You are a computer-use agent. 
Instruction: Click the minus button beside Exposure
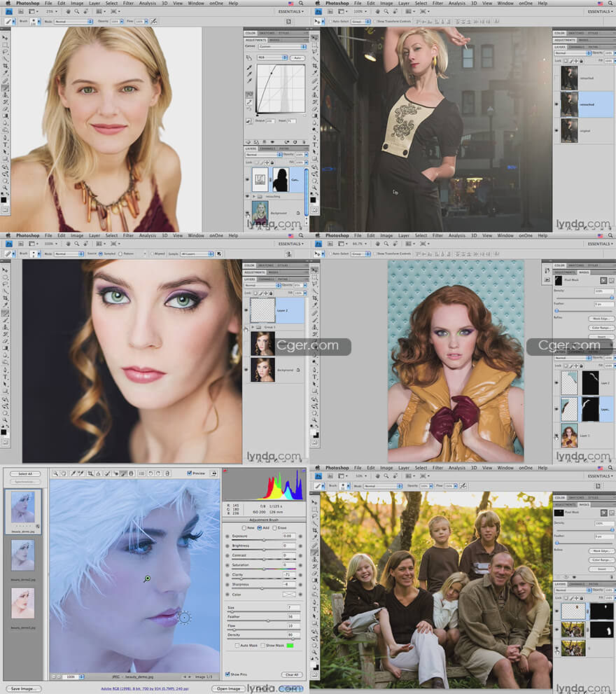(x=227, y=536)
